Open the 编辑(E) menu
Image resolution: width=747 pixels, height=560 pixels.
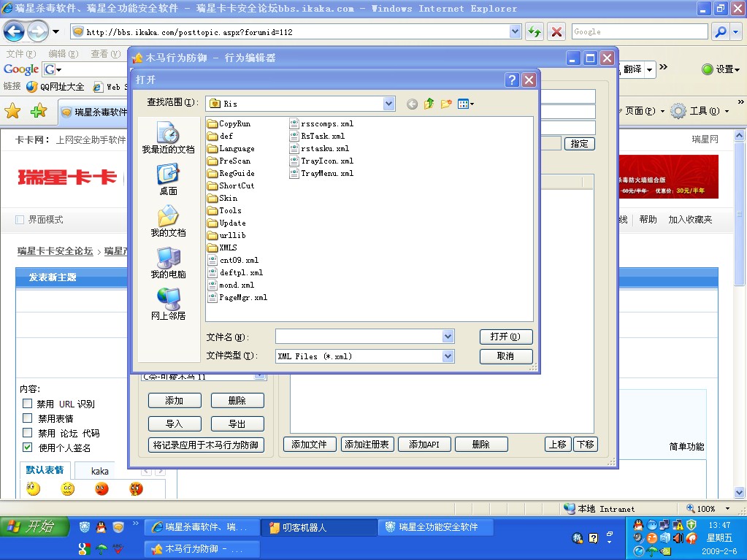[64, 54]
